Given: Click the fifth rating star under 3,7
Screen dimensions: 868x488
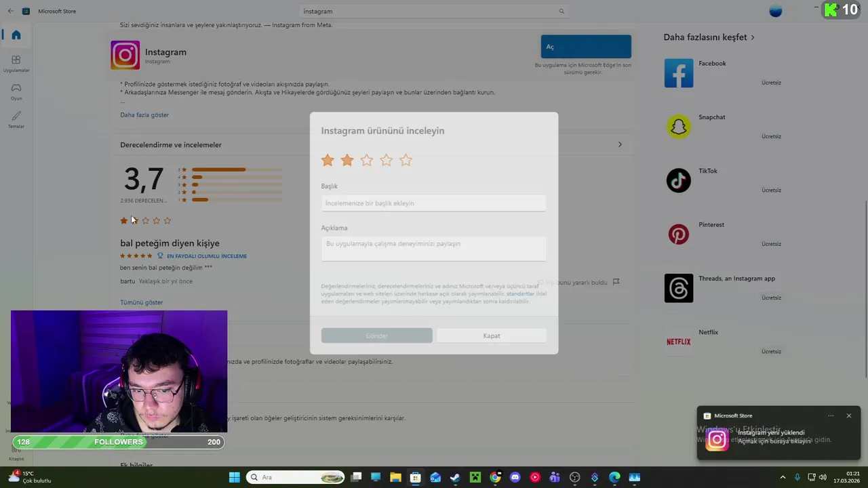Looking at the screenshot, I should (167, 220).
